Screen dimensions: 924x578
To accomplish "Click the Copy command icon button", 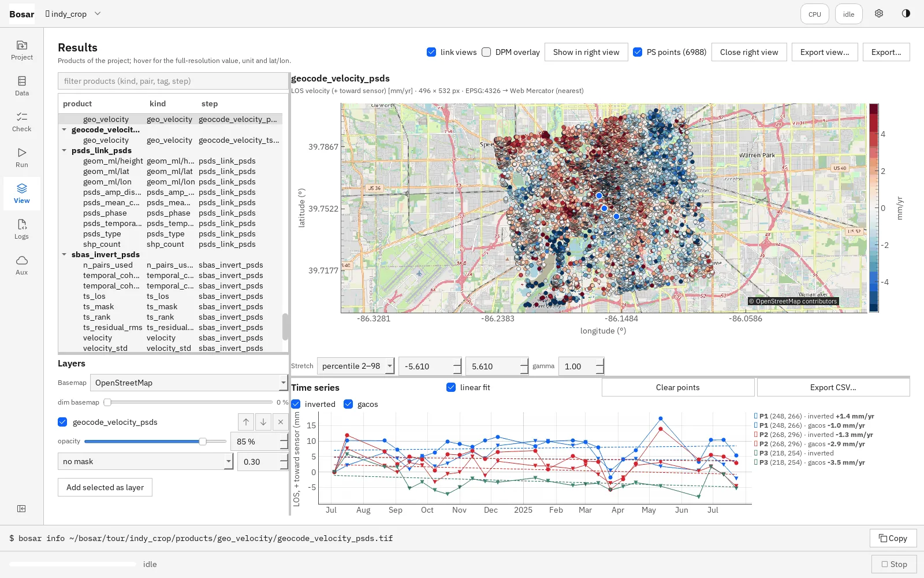I will tap(893, 538).
